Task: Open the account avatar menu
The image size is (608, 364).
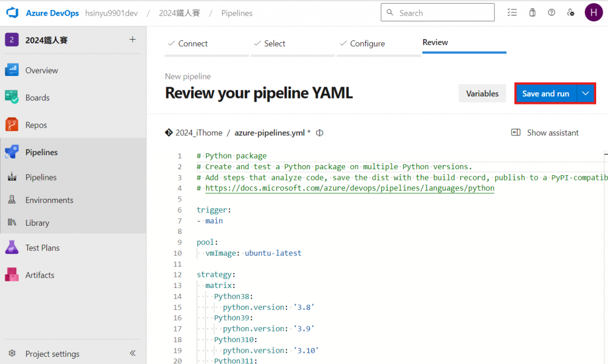Action: 594,12
